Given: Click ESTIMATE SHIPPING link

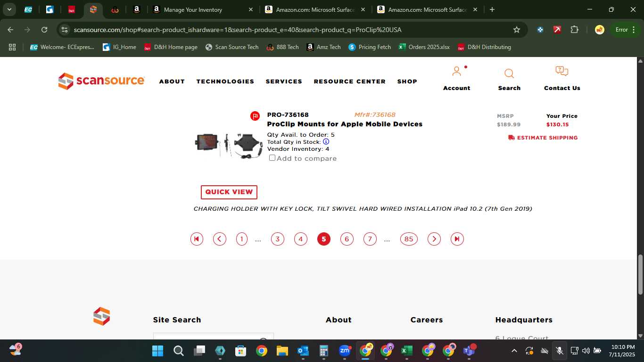Looking at the screenshot, I should point(543,138).
